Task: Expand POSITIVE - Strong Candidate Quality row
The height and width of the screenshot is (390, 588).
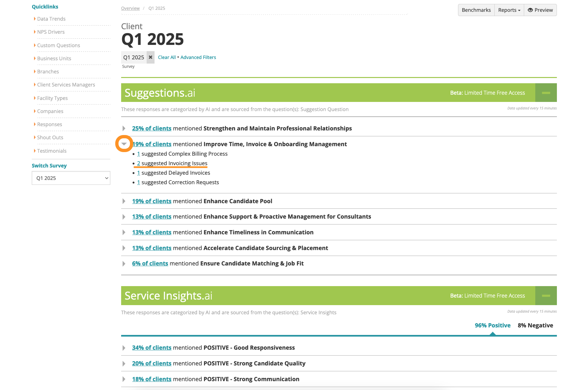Action: tap(124, 363)
